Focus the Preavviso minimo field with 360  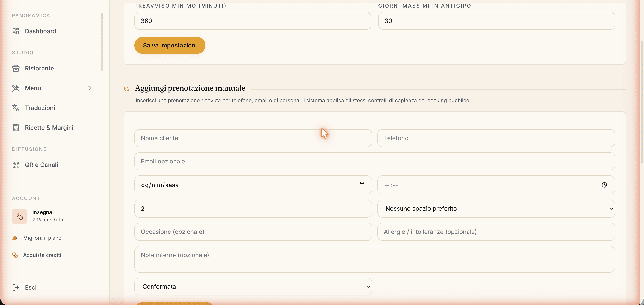point(252,21)
